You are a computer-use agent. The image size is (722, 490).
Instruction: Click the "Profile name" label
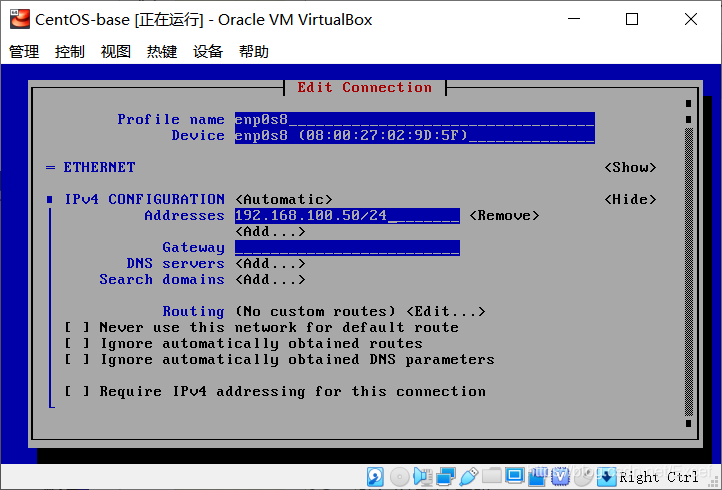pyautogui.click(x=171, y=120)
